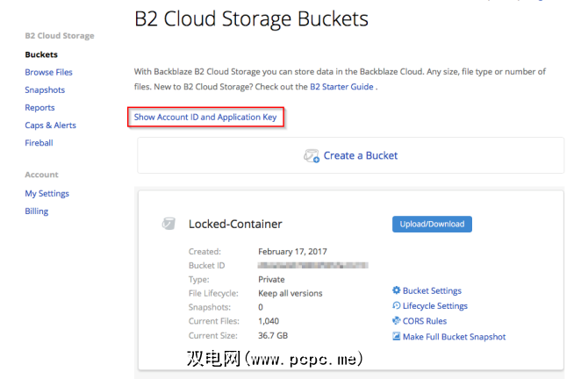
Task: Click the Make Full Bucket Snapshot icon
Action: click(397, 336)
